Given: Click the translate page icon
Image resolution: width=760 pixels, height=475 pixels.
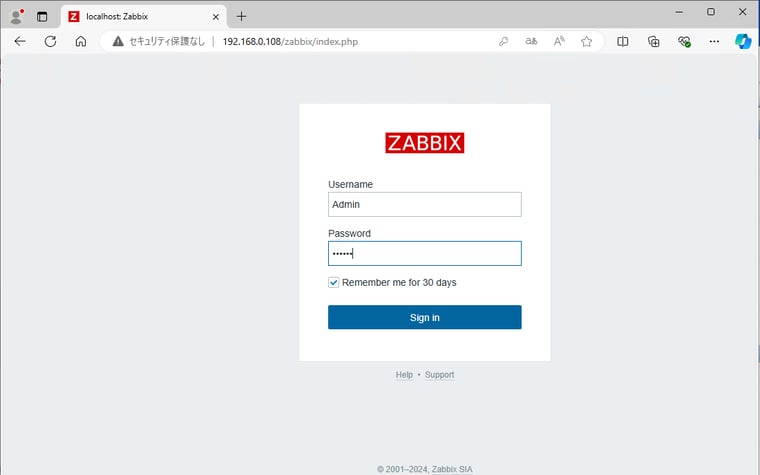Looking at the screenshot, I should point(531,42).
